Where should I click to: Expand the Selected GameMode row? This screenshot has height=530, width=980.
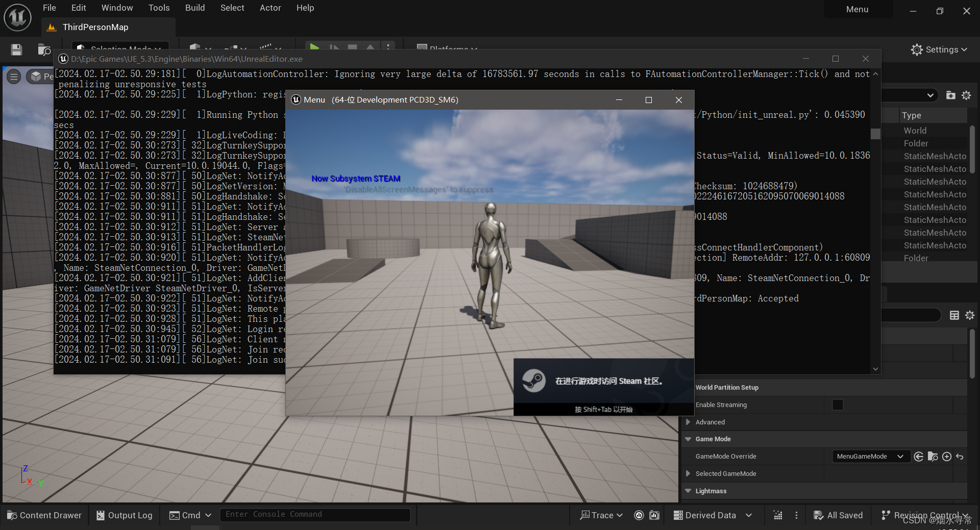pyautogui.click(x=688, y=473)
